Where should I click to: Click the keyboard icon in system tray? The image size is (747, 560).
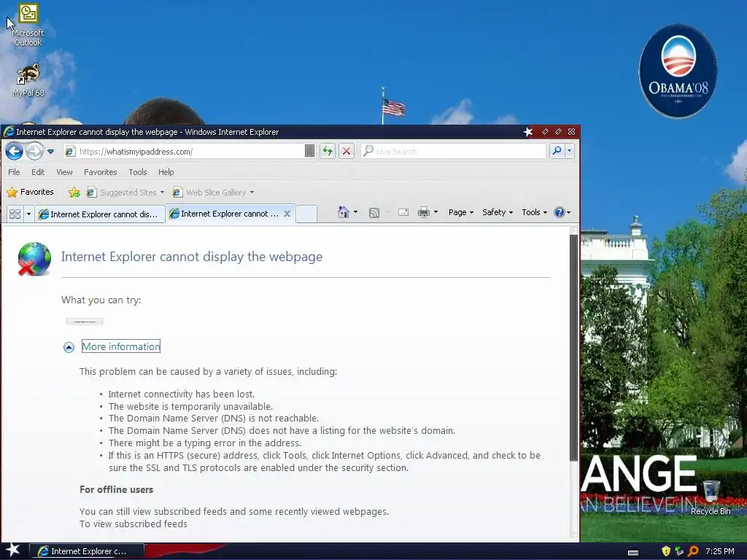633,552
